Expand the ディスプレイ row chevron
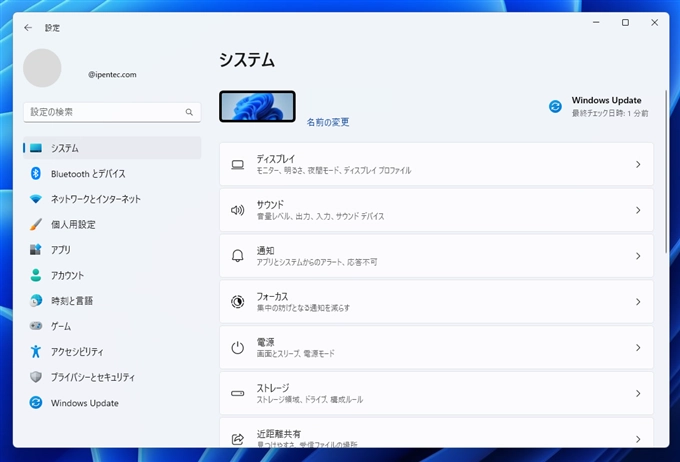 pos(638,164)
